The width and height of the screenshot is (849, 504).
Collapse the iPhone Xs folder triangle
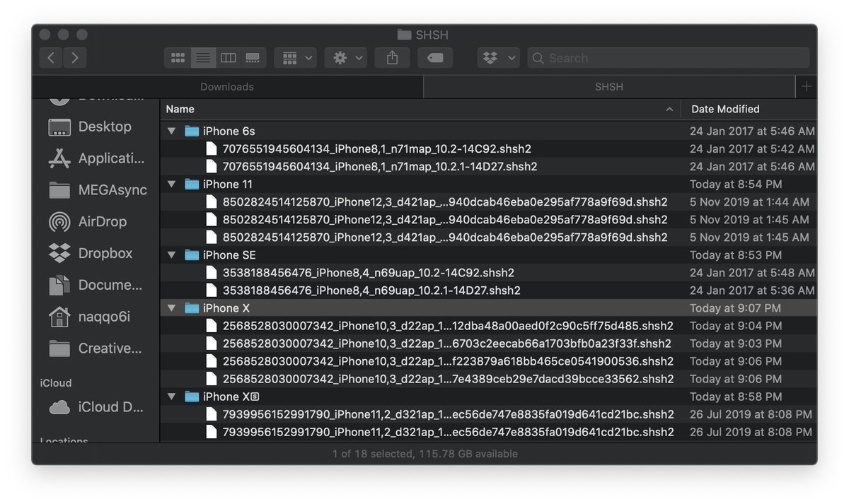(171, 397)
